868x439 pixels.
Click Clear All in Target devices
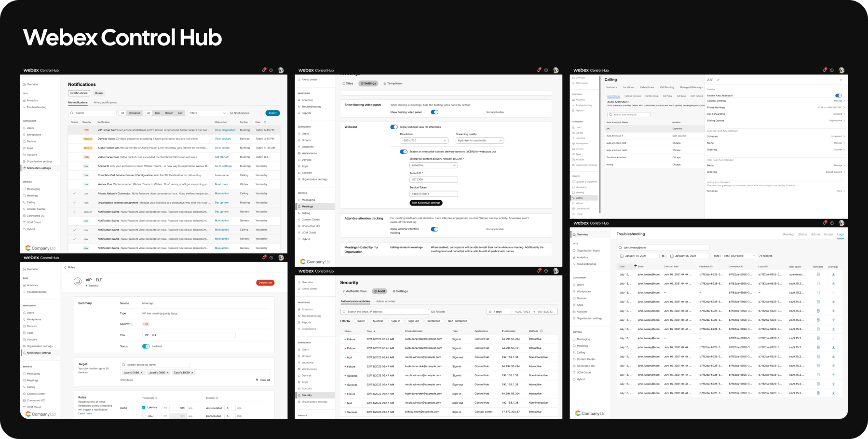click(x=263, y=380)
